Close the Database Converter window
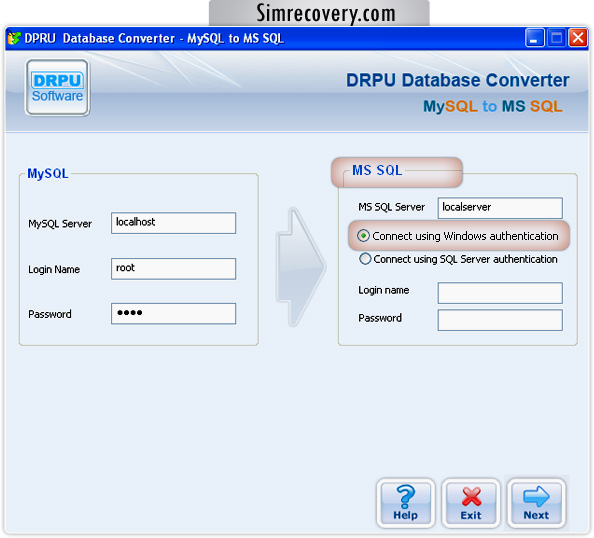594x538 pixels. pyautogui.click(x=578, y=38)
